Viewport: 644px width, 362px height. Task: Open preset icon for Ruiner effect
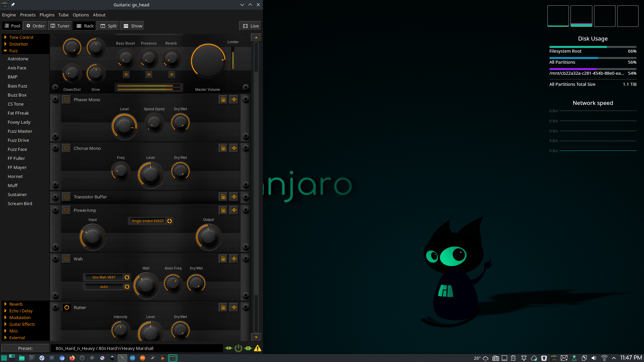tap(223, 307)
